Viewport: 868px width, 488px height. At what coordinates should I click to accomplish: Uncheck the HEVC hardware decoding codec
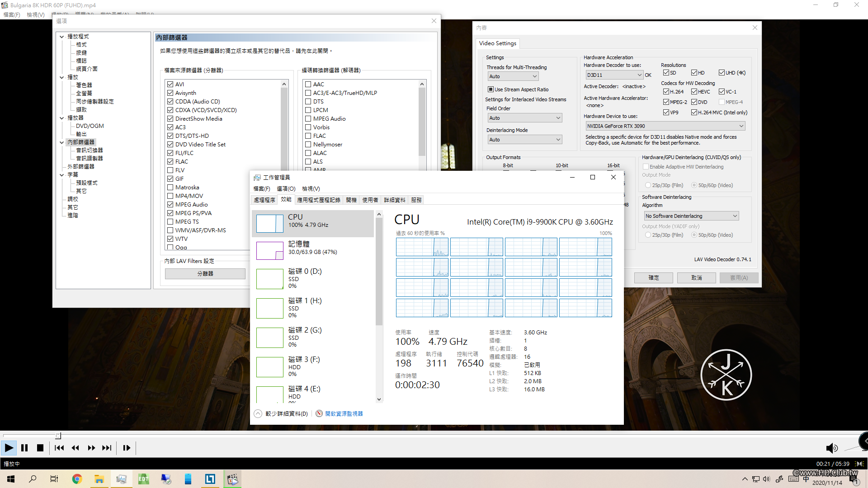point(694,92)
